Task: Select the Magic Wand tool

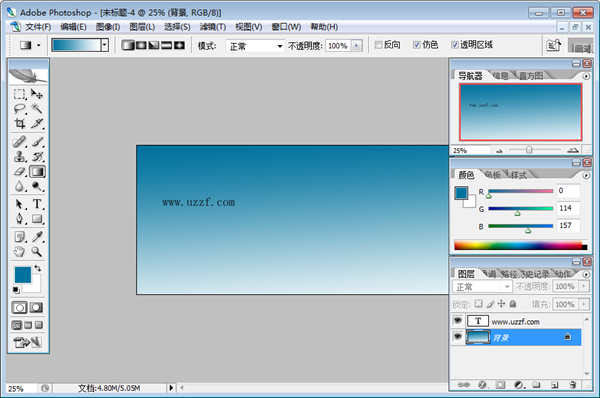Action: coord(37,109)
